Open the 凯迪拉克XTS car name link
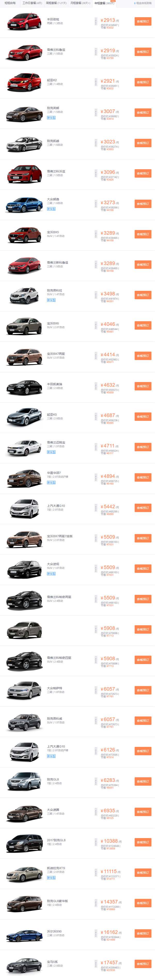The width and height of the screenshot is (155, 980). pyautogui.click(x=56, y=868)
